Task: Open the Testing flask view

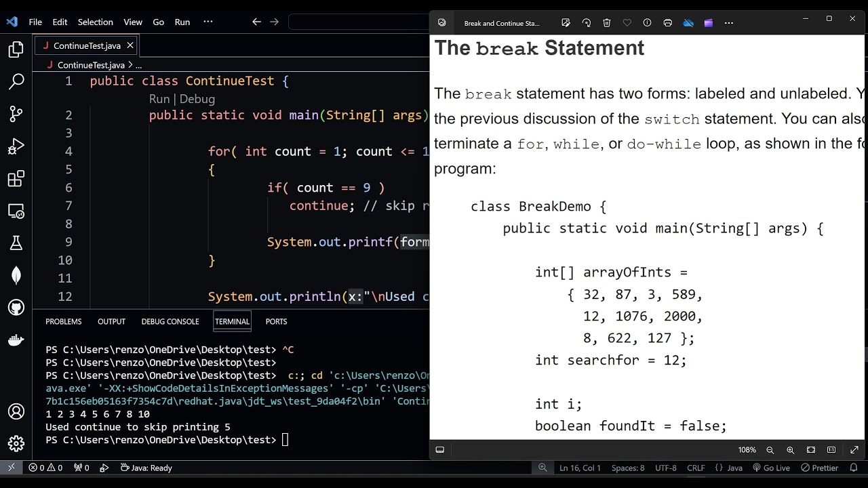Action: pyautogui.click(x=16, y=243)
